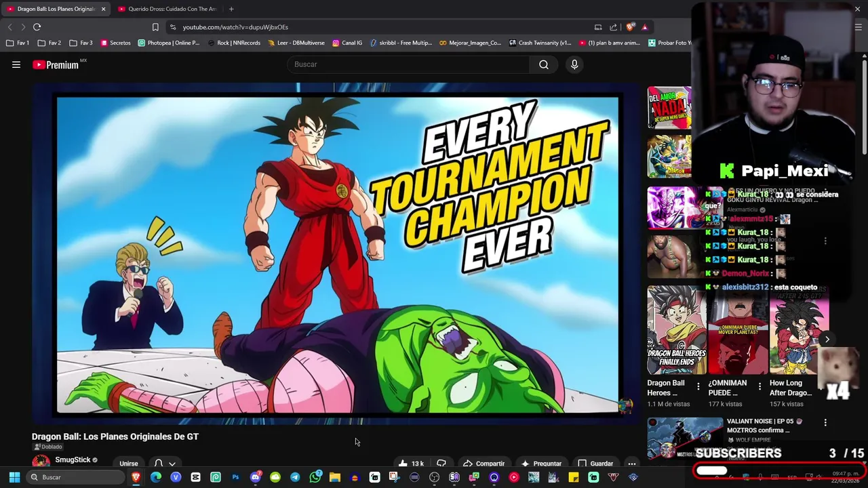Open Photopea bookmark
This screenshot has height=488, width=868.
coord(169,43)
